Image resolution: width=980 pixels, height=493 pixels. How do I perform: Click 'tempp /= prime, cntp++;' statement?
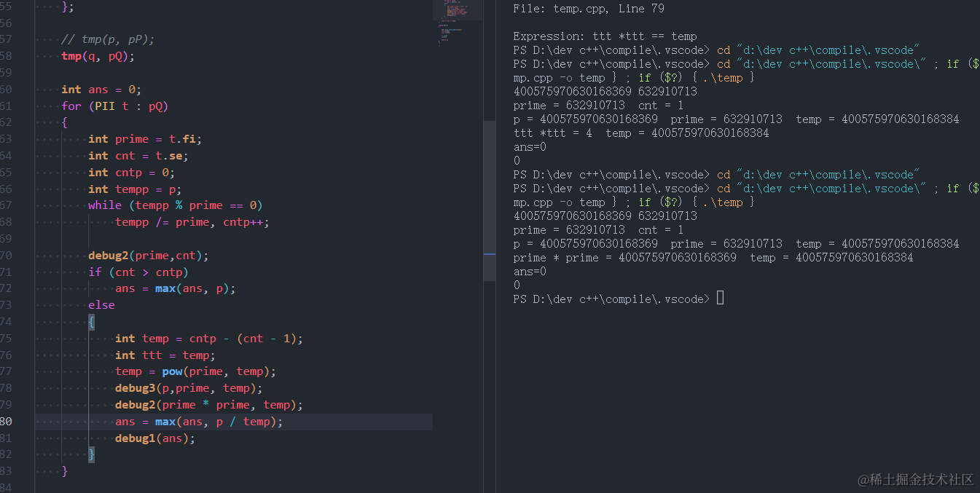192,221
